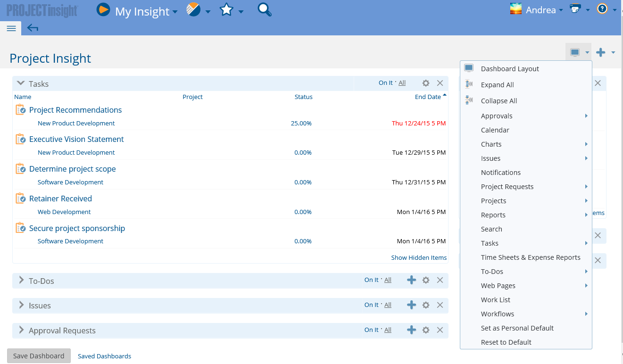The width and height of the screenshot is (623, 364).
Task: Open the Andrea user dropdown arrow
Action: pyautogui.click(x=561, y=10)
